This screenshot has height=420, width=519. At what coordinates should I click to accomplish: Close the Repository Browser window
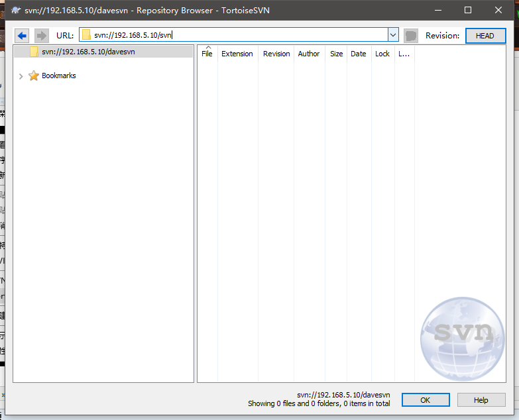tap(498, 10)
